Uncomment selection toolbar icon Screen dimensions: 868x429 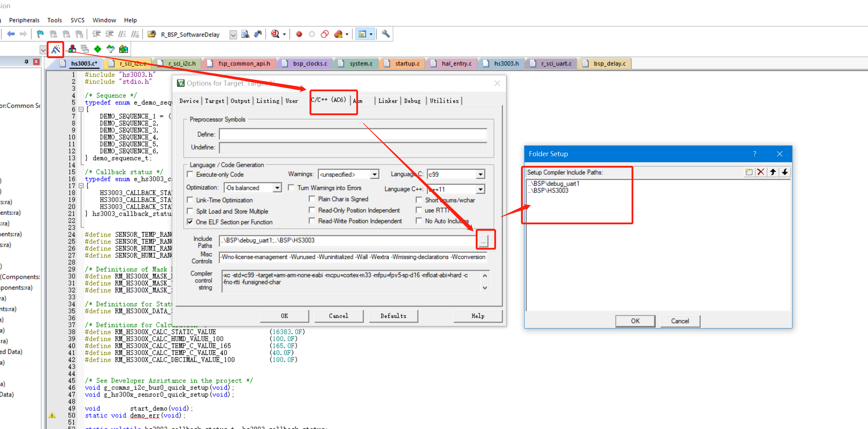click(135, 34)
